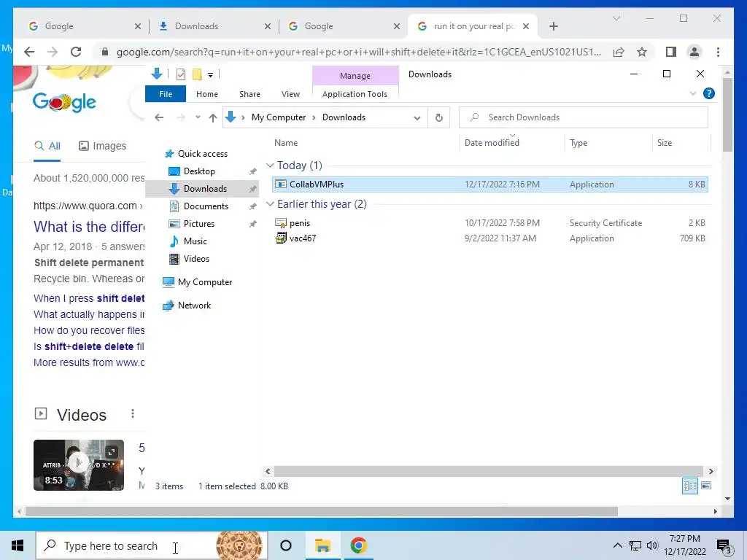747x560 pixels.
Task: Open the Chrome profile avatar menu
Action: coord(694,52)
